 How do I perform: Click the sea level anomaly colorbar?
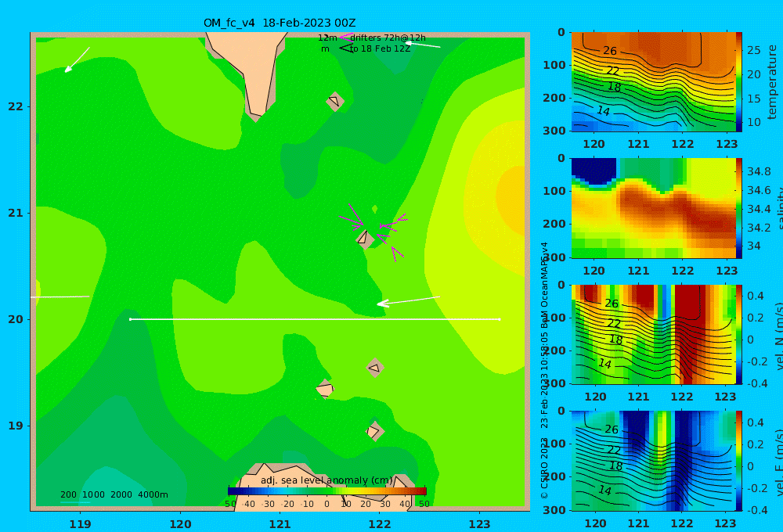click(x=327, y=491)
